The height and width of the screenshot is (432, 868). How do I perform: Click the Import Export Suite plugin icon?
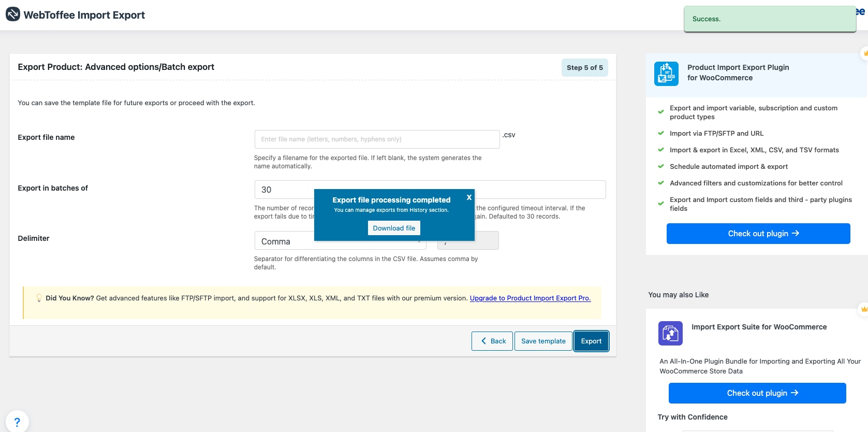[670, 333]
